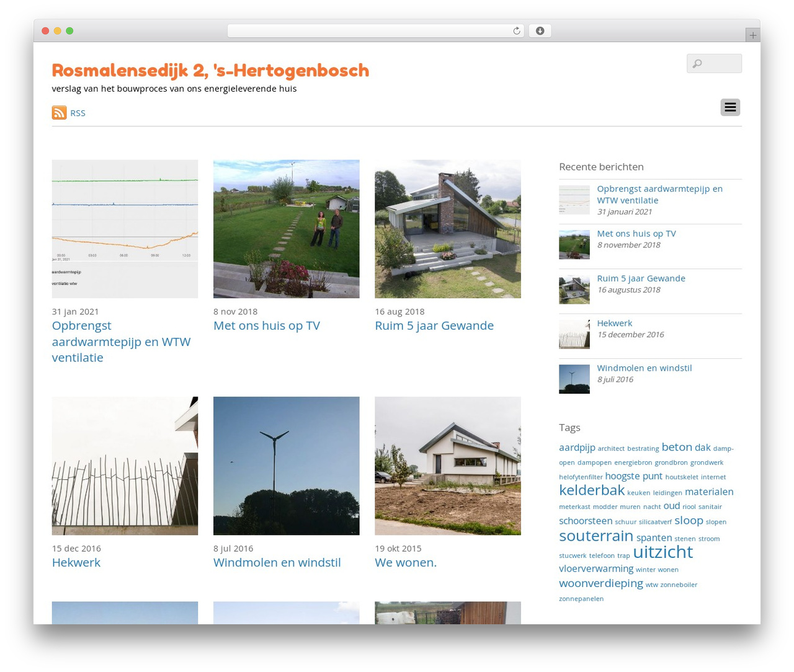Click the magnifier icon in the search box
Viewport: 794px width, 672px height.
tap(697, 63)
